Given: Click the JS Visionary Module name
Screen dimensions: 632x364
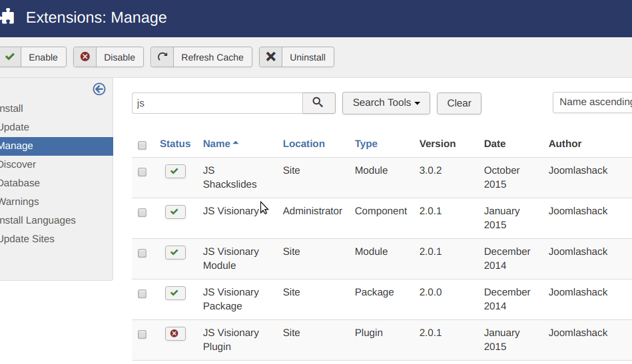Looking at the screenshot, I should (231, 258).
